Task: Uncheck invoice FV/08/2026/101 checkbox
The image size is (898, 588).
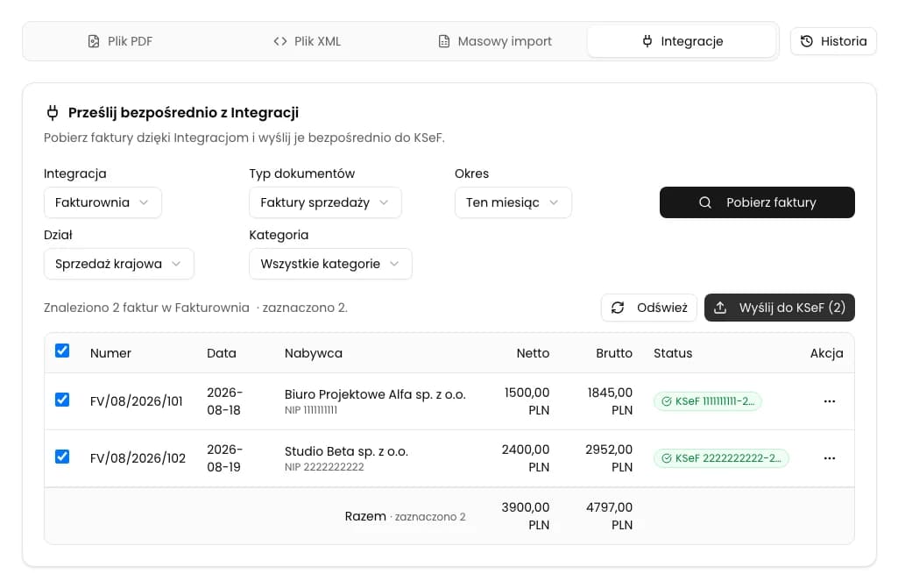Action: pos(62,400)
